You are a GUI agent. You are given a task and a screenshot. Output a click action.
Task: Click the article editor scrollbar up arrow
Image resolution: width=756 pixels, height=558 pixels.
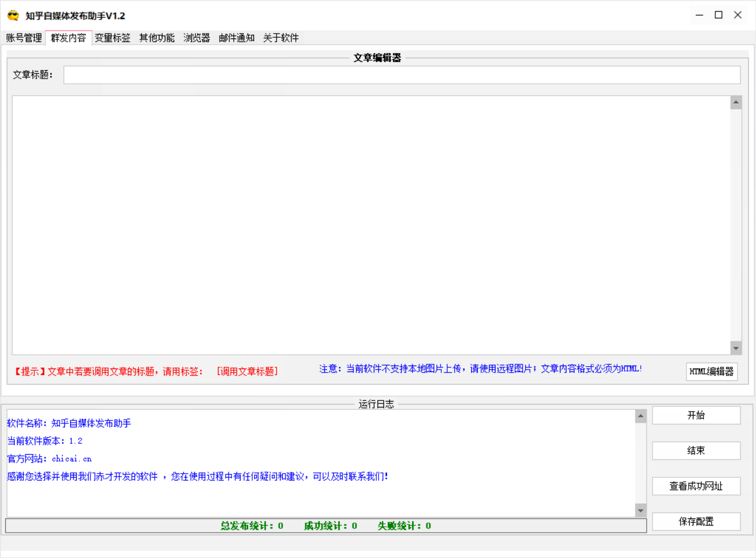tap(736, 103)
